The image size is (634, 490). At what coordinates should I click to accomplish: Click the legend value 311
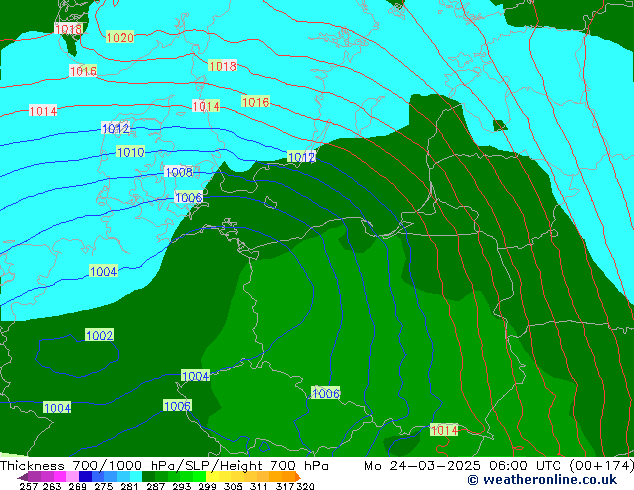(x=259, y=486)
